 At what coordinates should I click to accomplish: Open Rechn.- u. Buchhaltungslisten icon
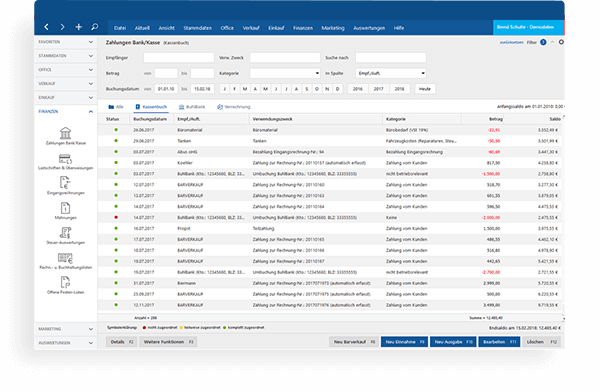(65, 258)
